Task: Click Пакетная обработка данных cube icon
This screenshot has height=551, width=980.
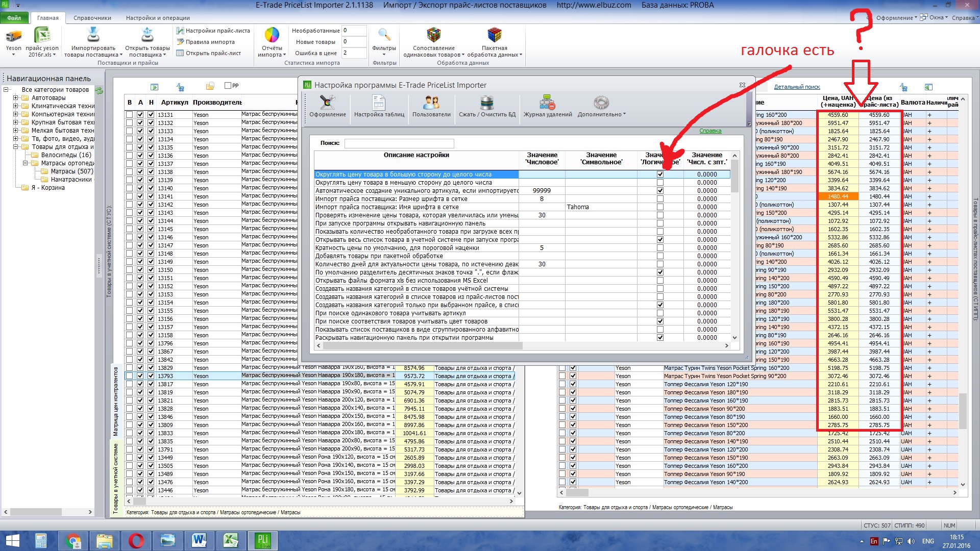Action: (x=494, y=35)
